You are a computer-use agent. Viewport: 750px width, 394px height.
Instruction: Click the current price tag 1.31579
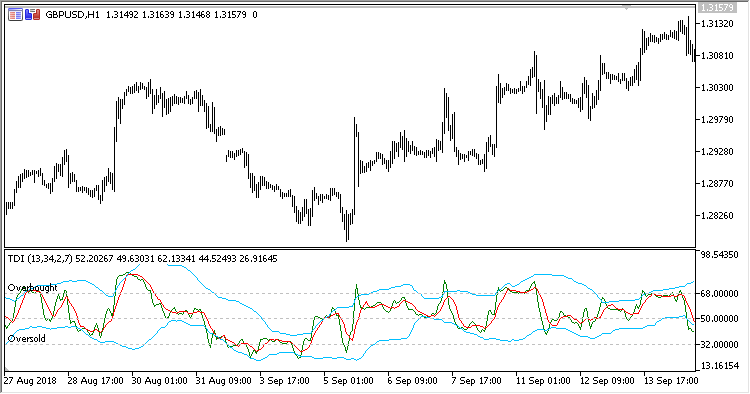716,8
